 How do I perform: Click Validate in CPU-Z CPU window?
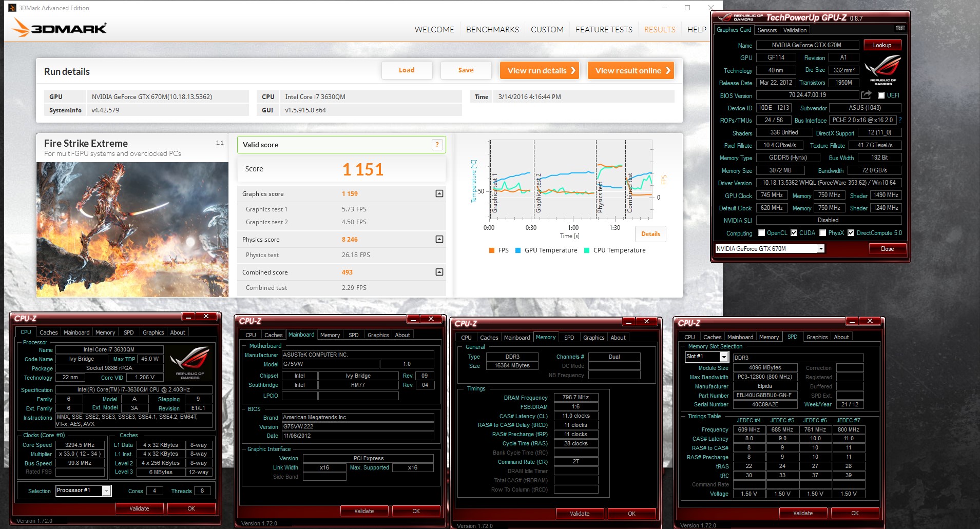(x=139, y=508)
